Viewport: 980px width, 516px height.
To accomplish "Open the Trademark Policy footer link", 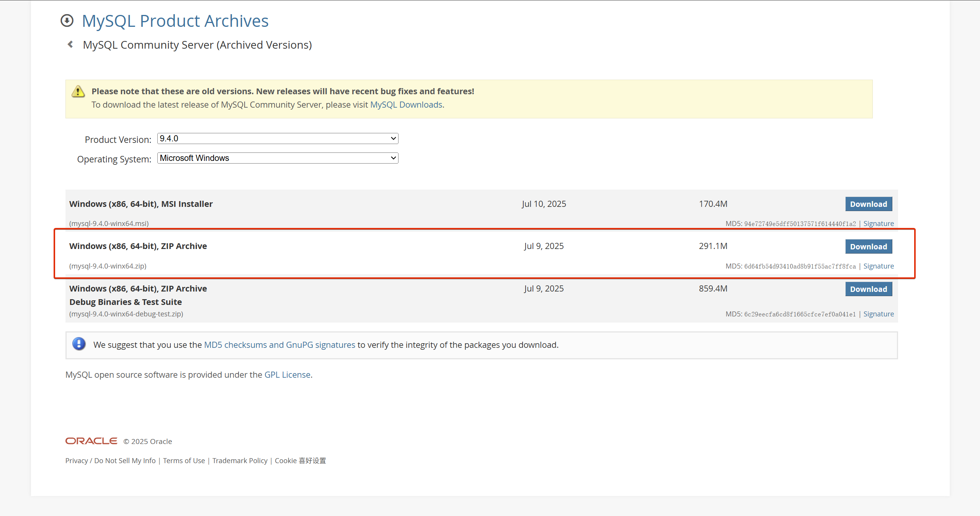I will point(240,460).
